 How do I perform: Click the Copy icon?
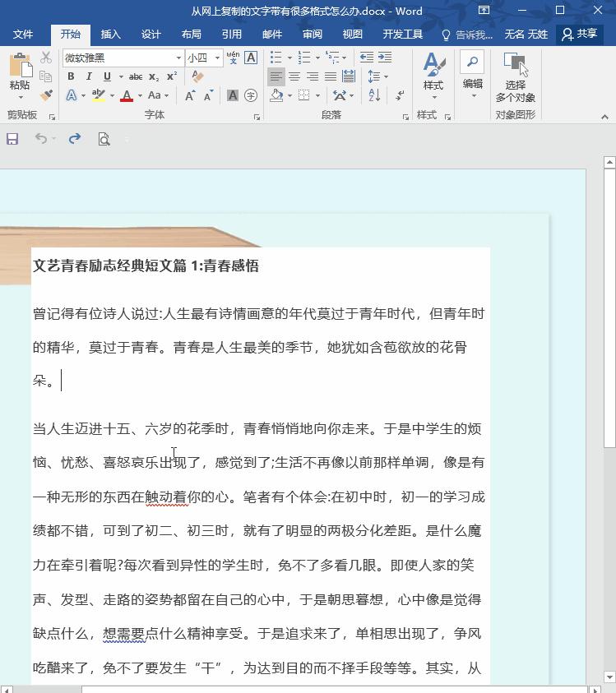click(46, 76)
